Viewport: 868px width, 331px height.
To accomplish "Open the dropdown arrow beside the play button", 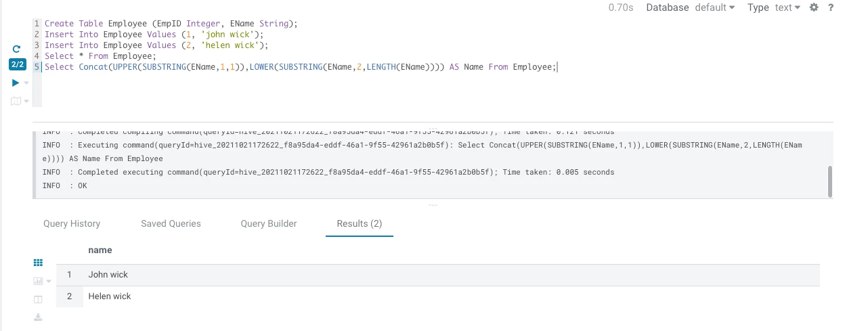I will [26, 83].
